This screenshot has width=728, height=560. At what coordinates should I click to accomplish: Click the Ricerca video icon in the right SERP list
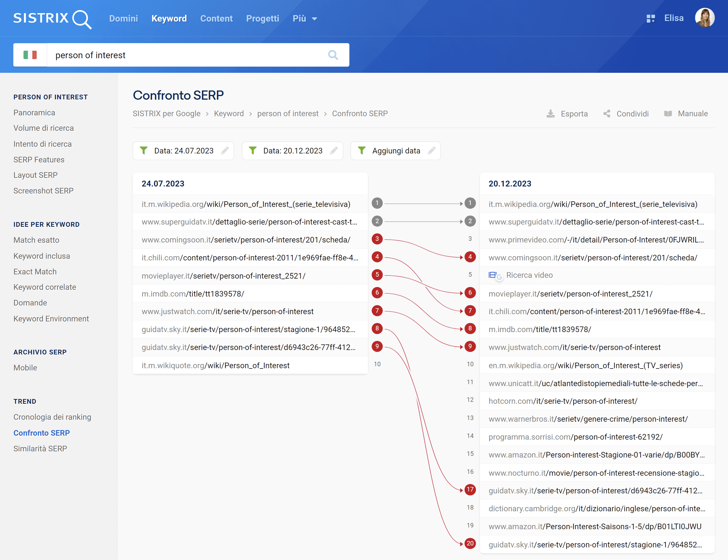(495, 276)
